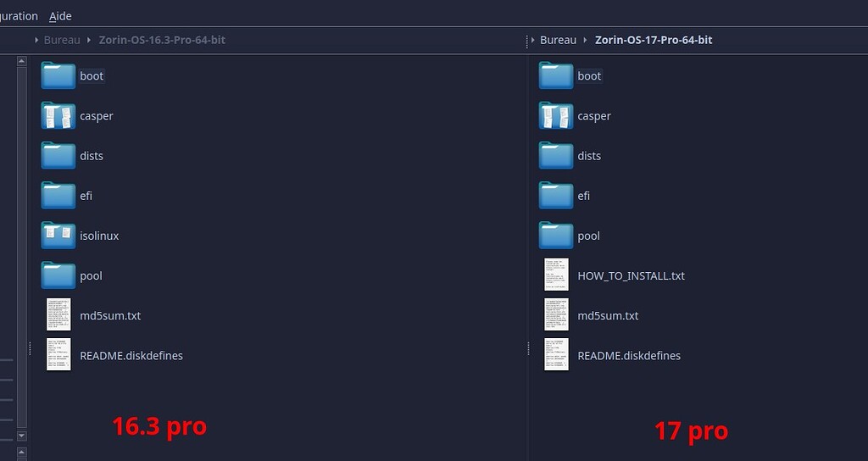The width and height of the screenshot is (868, 461).
Task: Select "dists" name in Zorin 17 pane
Action: (589, 156)
